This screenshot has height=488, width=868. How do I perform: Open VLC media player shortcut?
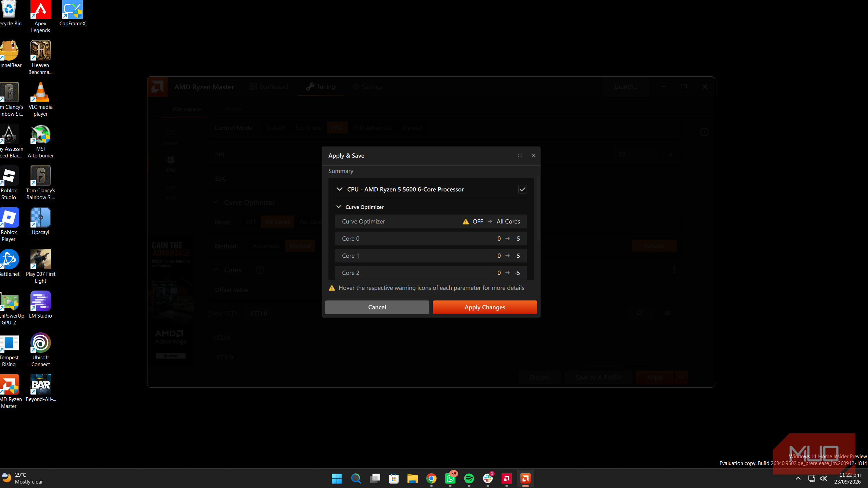pyautogui.click(x=40, y=99)
